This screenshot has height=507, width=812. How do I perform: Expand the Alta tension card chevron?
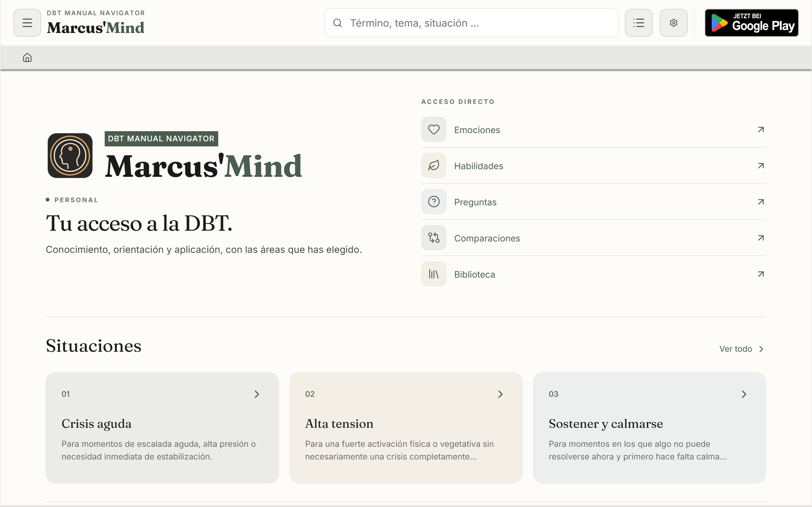click(500, 394)
